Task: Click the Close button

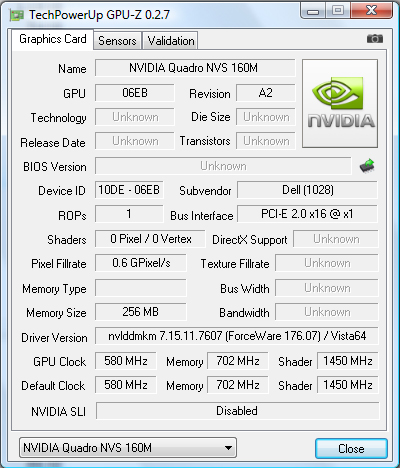Action: (351, 449)
